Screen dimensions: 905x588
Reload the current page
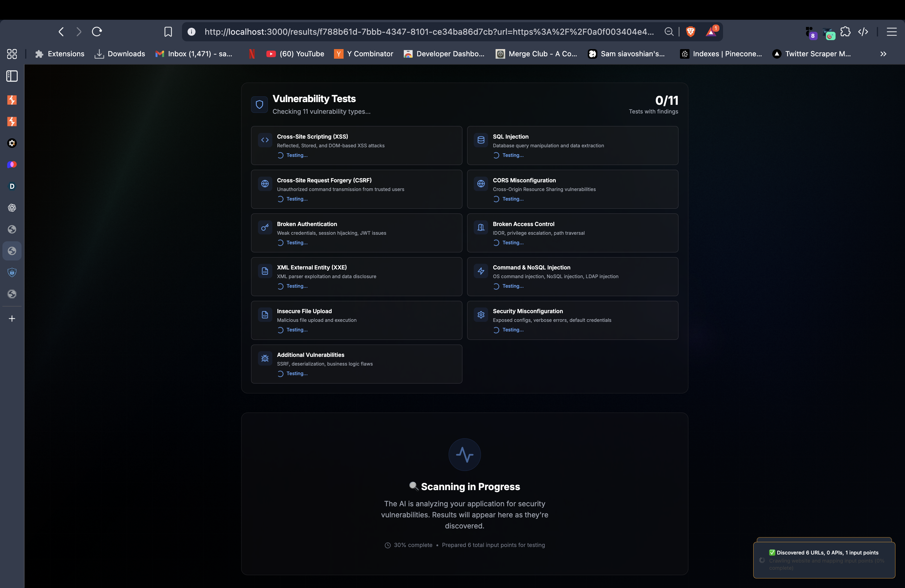pyautogui.click(x=97, y=31)
